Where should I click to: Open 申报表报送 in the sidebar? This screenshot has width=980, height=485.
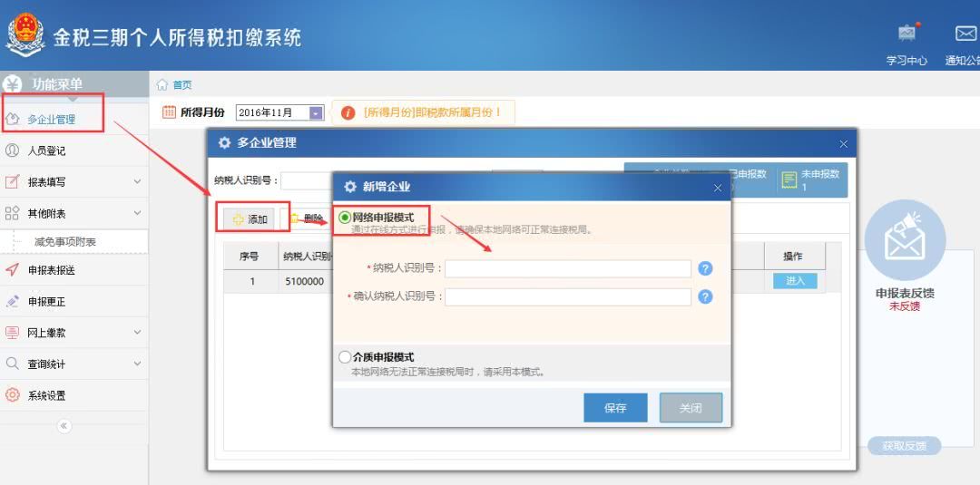51,270
